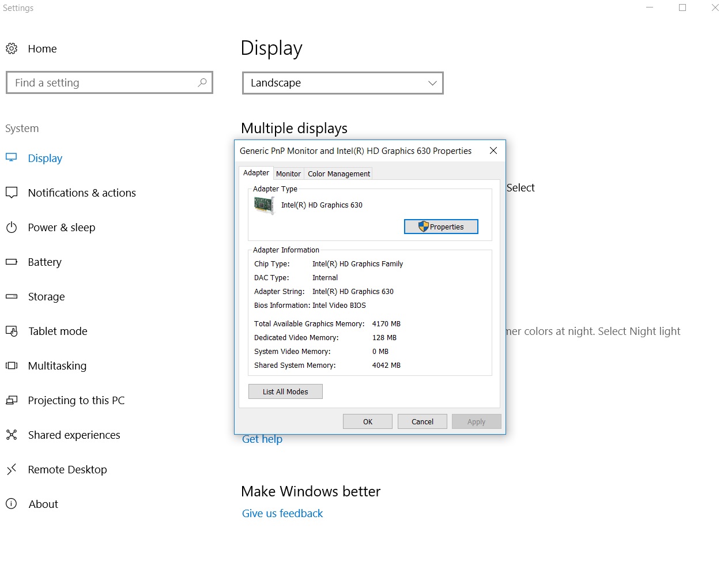The height and width of the screenshot is (569, 728).
Task: Switch to the Adapter tab
Action: pyautogui.click(x=256, y=173)
